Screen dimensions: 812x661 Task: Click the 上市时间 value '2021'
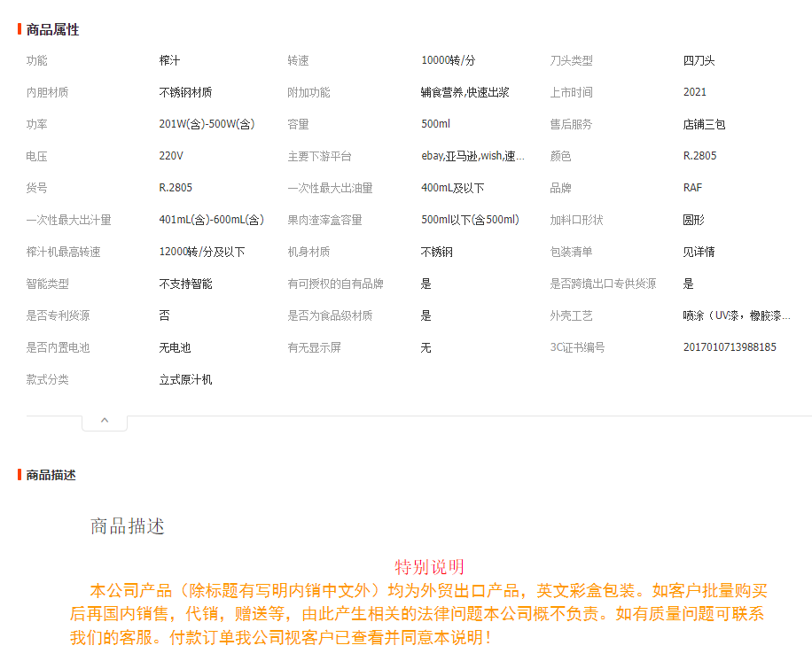(694, 93)
